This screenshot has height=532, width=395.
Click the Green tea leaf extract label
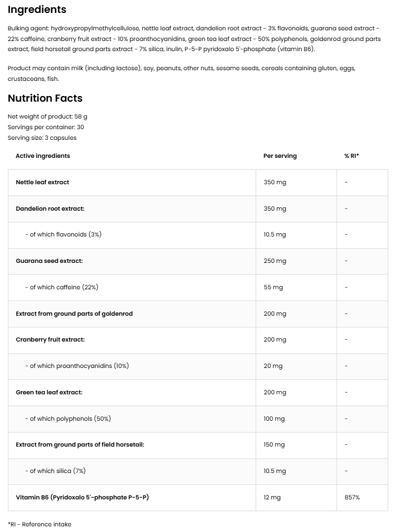(49, 392)
